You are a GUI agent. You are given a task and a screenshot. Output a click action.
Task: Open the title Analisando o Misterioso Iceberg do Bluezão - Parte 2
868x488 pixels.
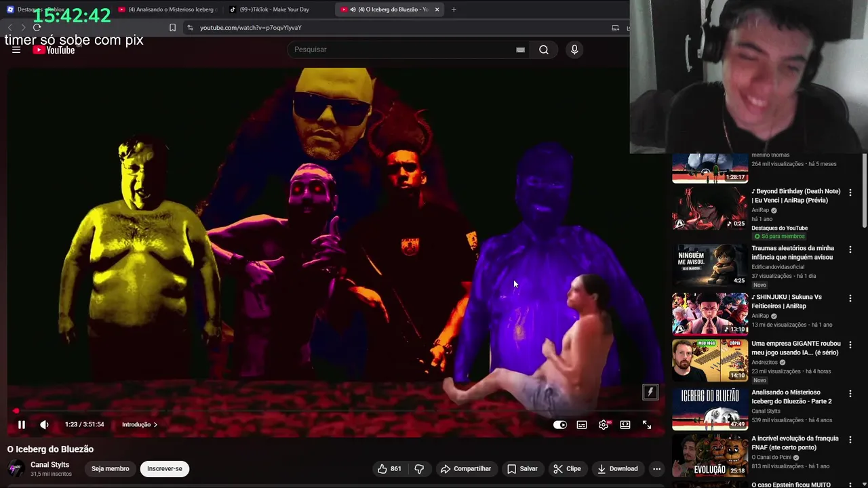[x=791, y=397]
